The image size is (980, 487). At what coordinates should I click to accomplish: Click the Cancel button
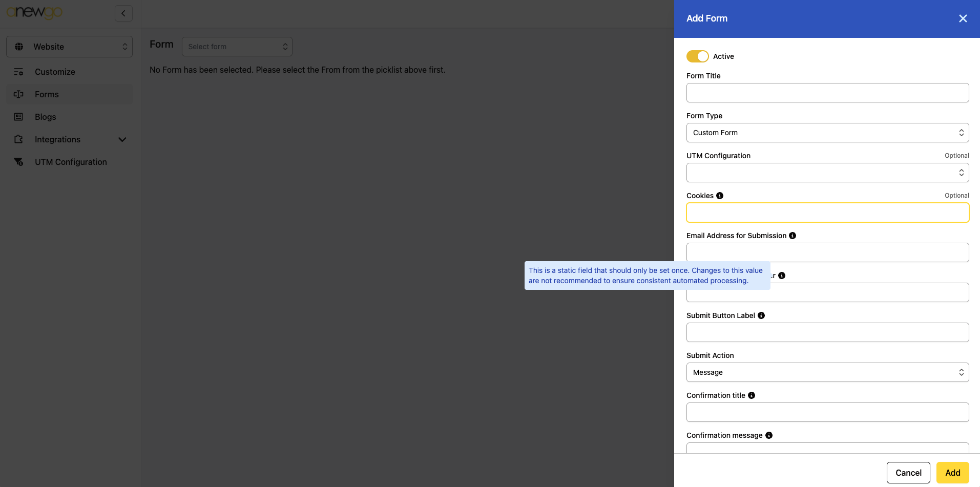point(908,473)
